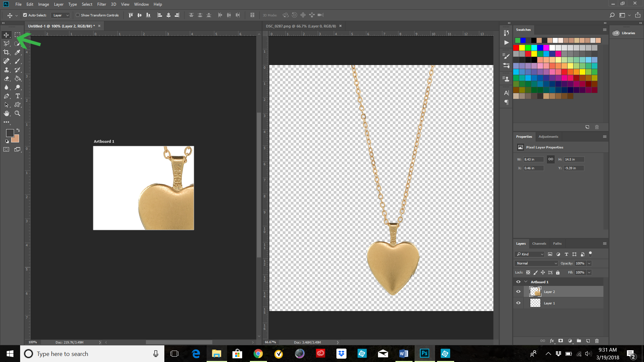The width and height of the screenshot is (644, 362).
Task: Switch to Adjustments tab in panel
Action: 548,136
